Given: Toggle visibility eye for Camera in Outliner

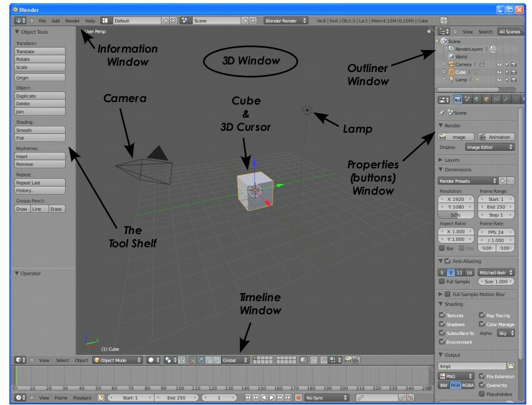Looking at the screenshot, I should pyautogui.click(x=499, y=64).
